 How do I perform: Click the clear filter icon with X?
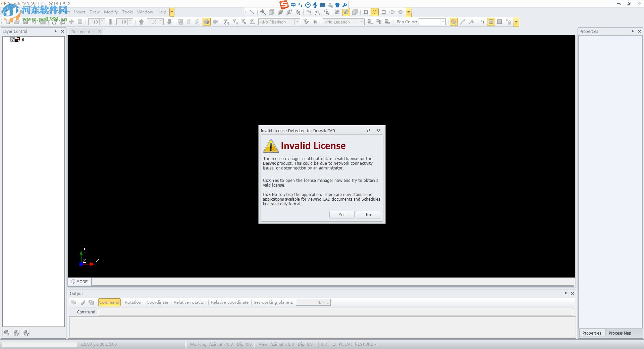[244, 22]
